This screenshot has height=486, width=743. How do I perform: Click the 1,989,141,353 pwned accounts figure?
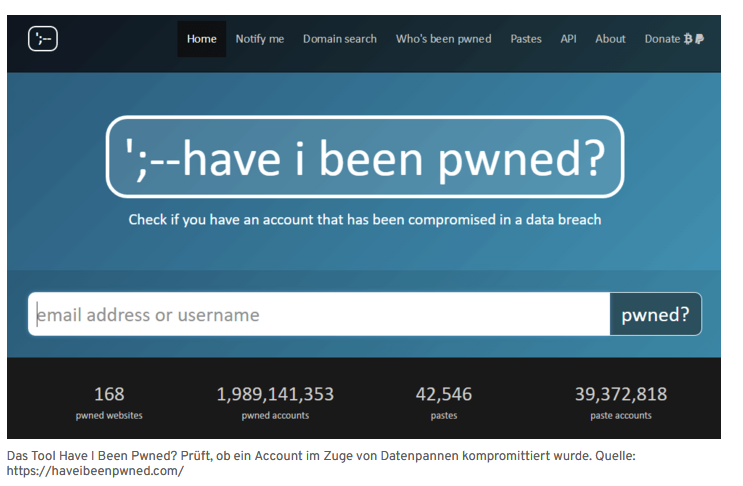point(275,394)
